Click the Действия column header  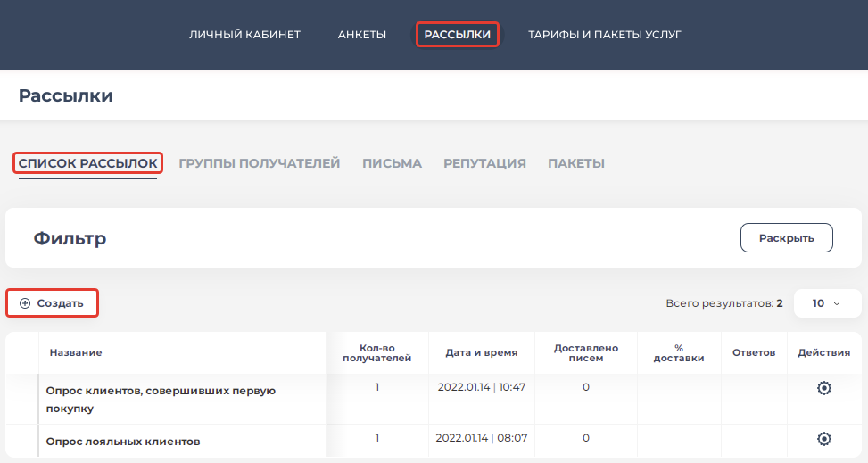point(823,352)
